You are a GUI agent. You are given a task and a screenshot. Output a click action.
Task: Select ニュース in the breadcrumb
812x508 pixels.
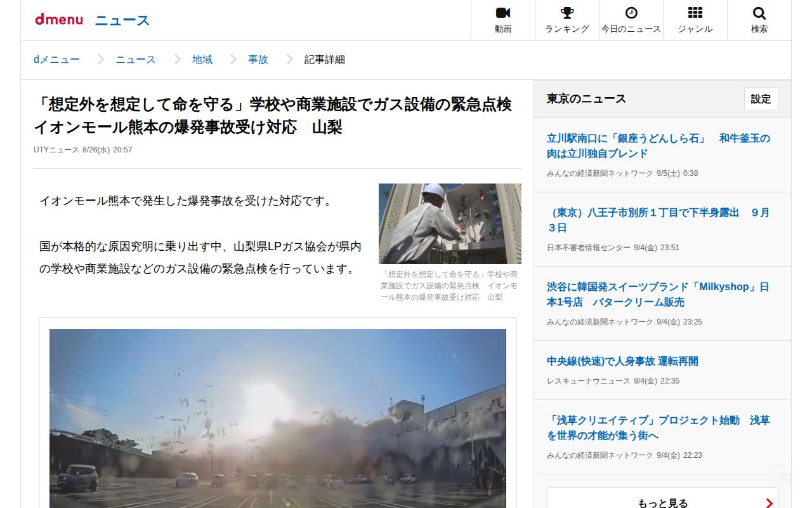click(136, 60)
